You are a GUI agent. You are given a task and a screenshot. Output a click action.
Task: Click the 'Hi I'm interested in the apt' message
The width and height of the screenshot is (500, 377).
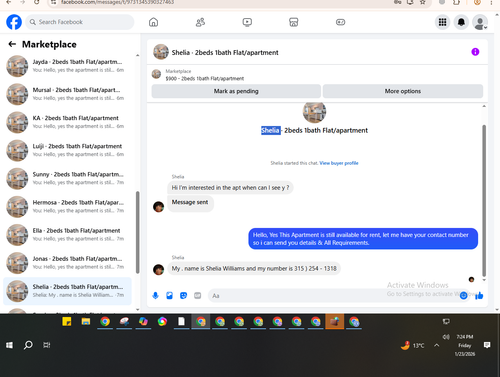[230, 188]
